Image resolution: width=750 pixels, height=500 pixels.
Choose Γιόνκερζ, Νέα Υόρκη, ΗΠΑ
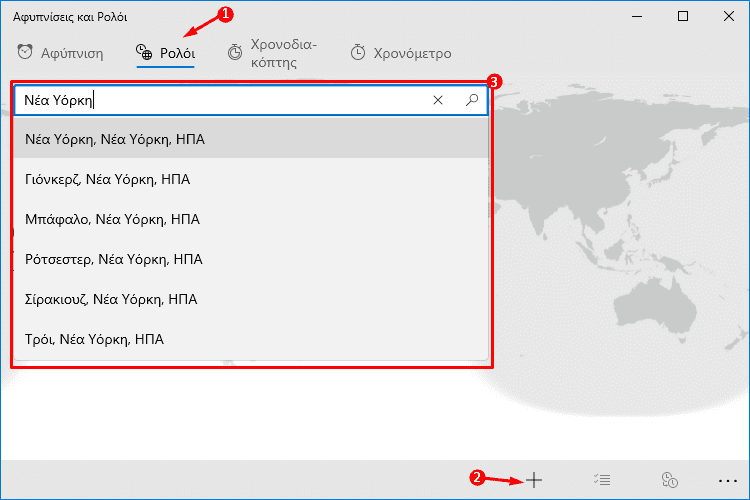pos(251,179)
